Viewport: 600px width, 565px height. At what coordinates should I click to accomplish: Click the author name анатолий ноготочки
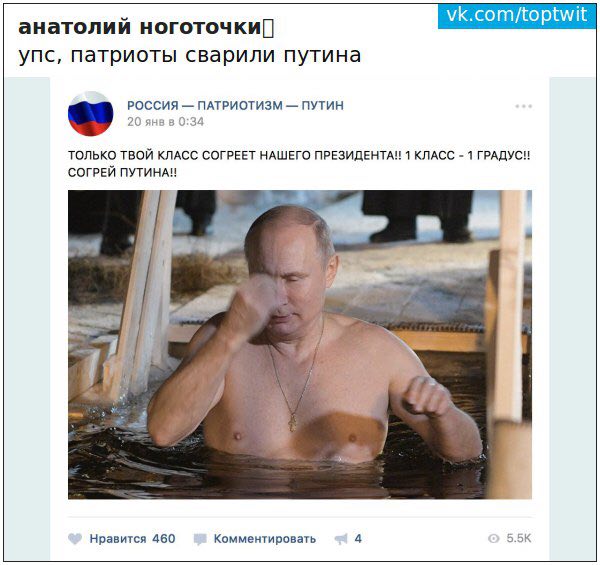click(140, 28)
